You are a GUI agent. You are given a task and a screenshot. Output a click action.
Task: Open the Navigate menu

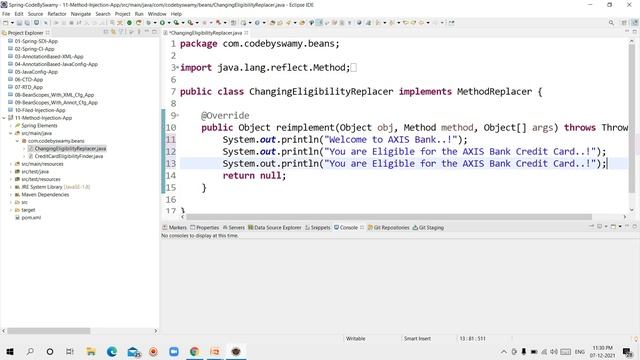click(81, 14)
